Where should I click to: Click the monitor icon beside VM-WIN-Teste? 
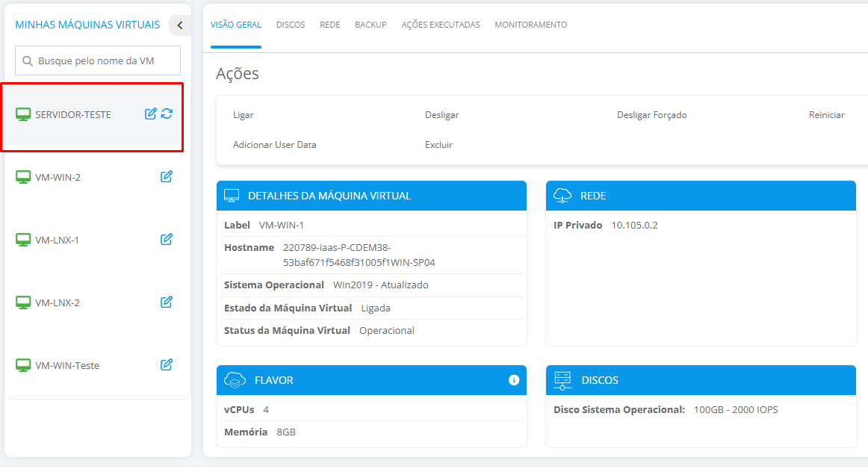pos(23,365)
